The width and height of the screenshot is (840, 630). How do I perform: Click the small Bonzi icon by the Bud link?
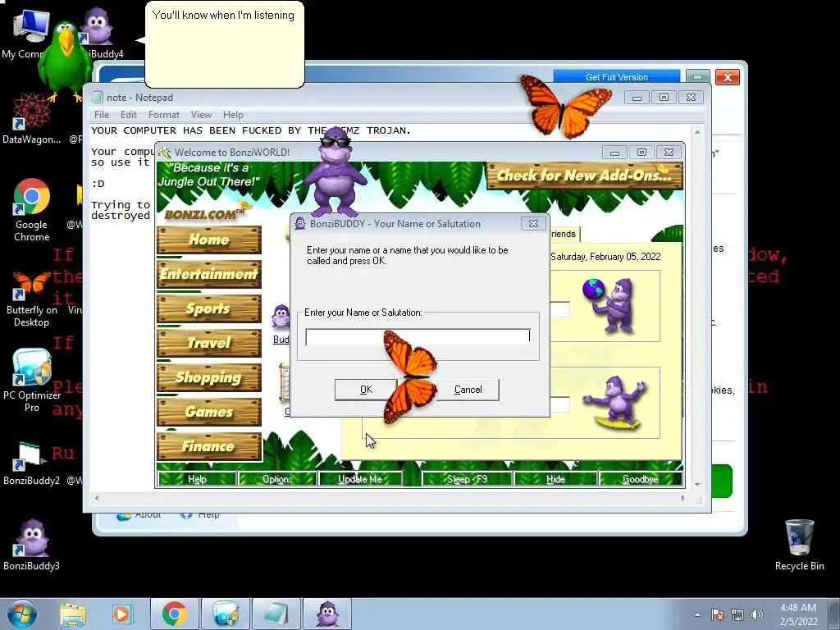pos(281,316)
